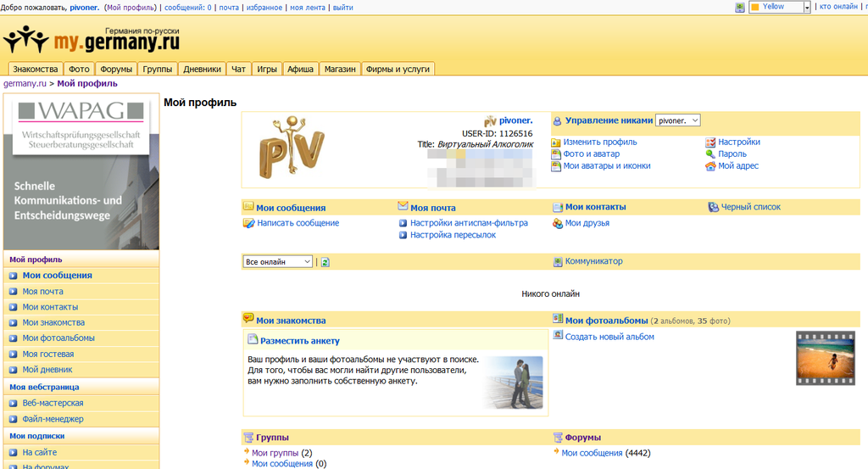Screen dimensions: 868x469
Task: Click the house icon next to Мой адрес
Action: coord(710,166)
